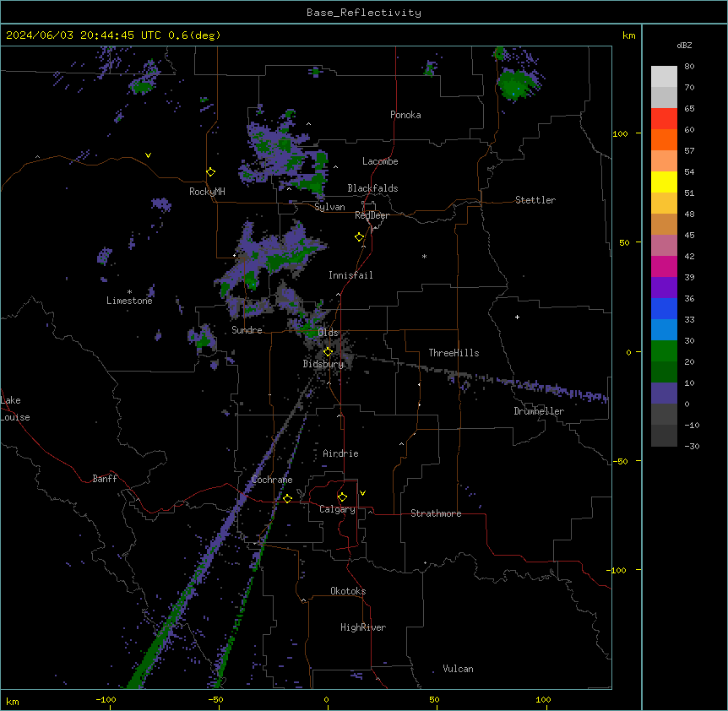Viewport: 728px width, 711px height.
Task: Click the Blackfalds city label
Action: (x=372, y=188)
